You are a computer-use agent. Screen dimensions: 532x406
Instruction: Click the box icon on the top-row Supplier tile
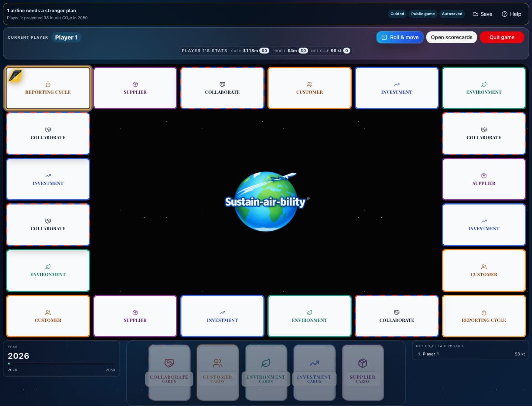[x=135, y=85]
